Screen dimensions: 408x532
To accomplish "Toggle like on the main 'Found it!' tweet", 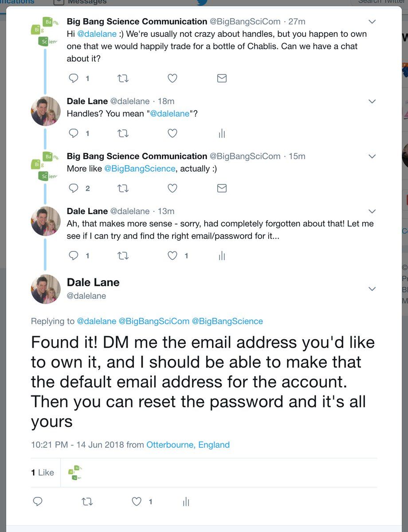I will [137, 501].
